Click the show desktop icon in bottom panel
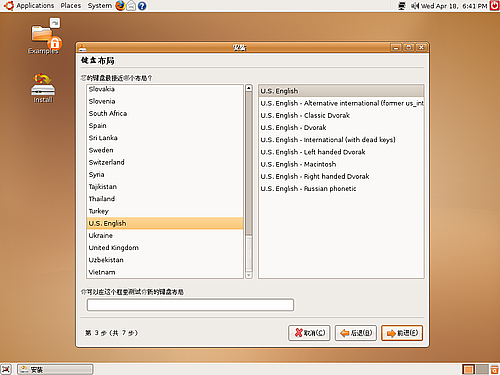The height and width of the screenshot is (375, 500). pos(6,369)
